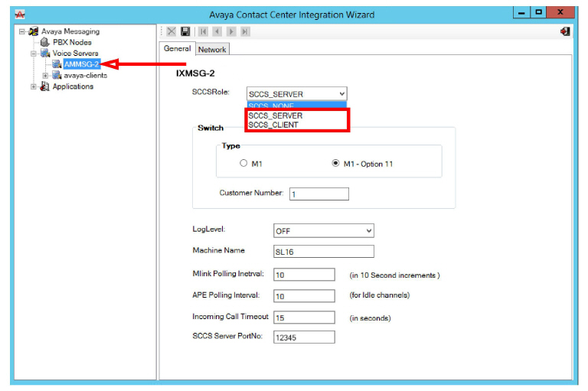The image size is (588, 391).
Task: Switch to the General tab
Action: 178,48
